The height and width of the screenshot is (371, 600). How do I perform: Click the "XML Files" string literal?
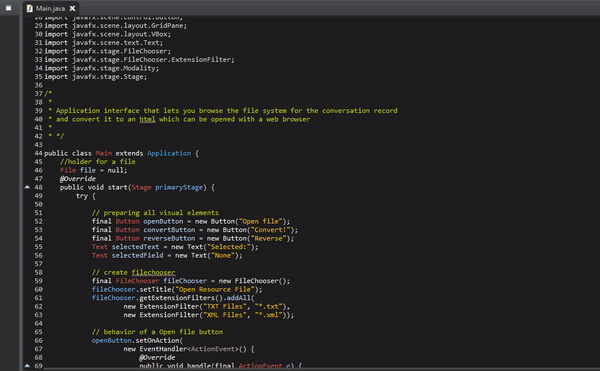(x=225, y=315)
